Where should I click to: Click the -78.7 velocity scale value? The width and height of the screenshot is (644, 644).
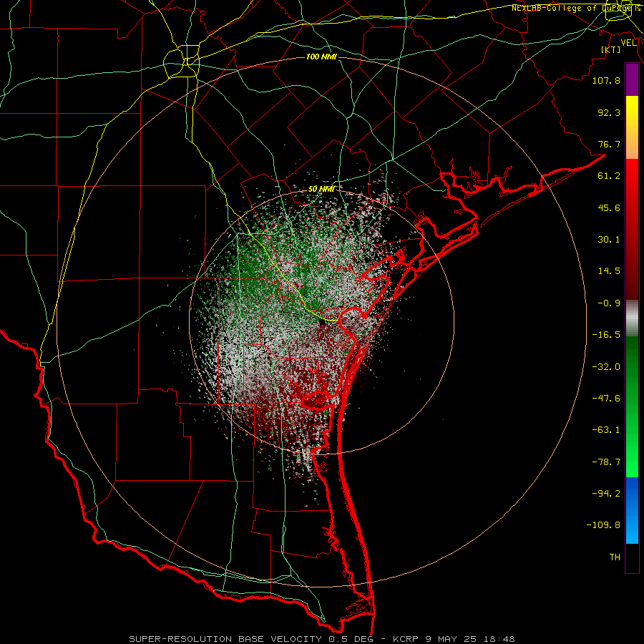click(x=606, y=462)
